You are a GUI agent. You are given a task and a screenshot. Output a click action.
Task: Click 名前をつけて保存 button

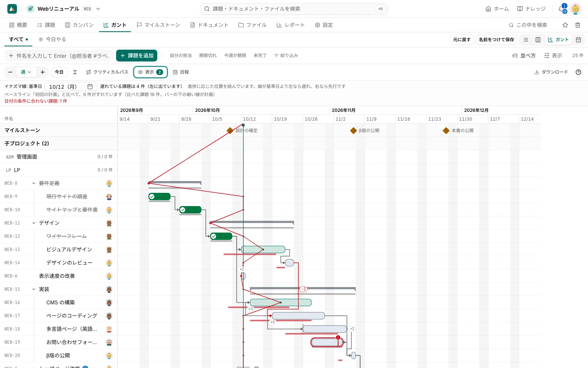(x=496, y=40)
